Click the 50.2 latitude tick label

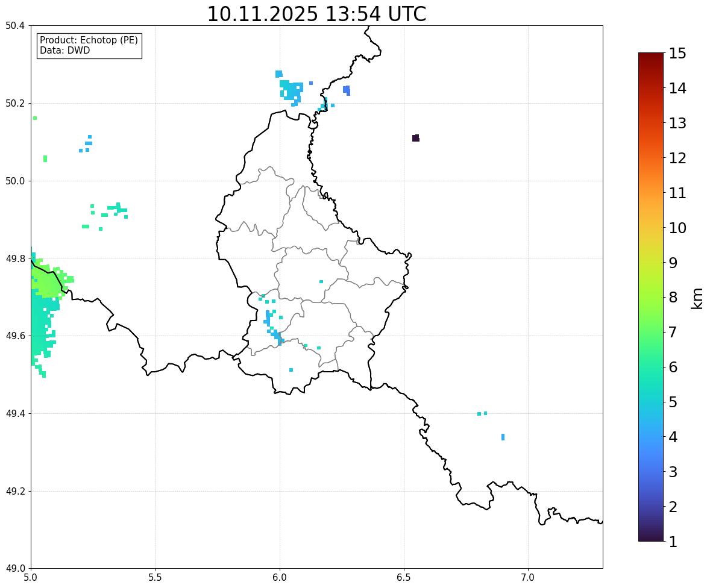click(15, 103)
